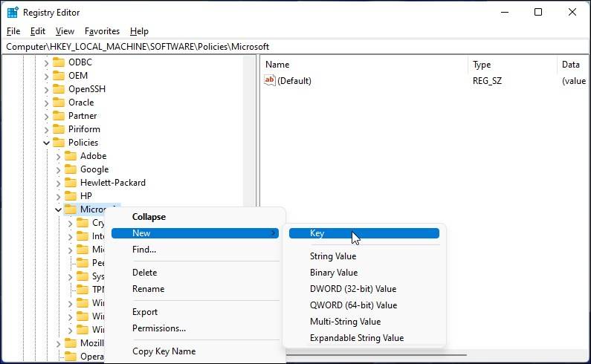Viewport: 591px width, 364px height.
Task: Expand the Oracle key
Action: tap(46, 103)
